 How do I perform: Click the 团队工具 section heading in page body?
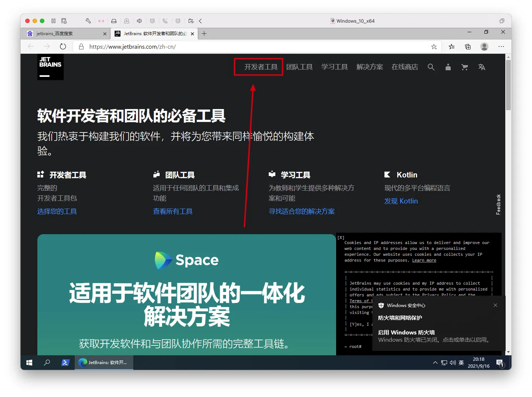click(180, 175)
